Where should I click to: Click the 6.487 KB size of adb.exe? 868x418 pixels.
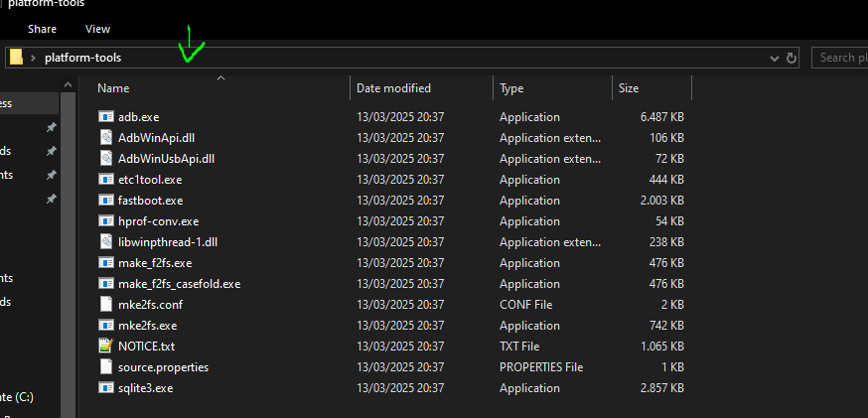click(662, 117)
